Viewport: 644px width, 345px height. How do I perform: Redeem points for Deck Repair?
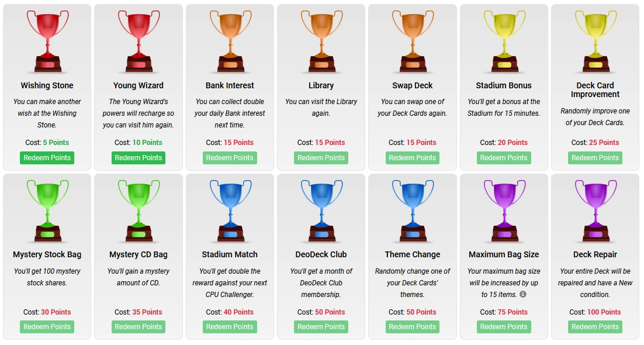point(595,327)
